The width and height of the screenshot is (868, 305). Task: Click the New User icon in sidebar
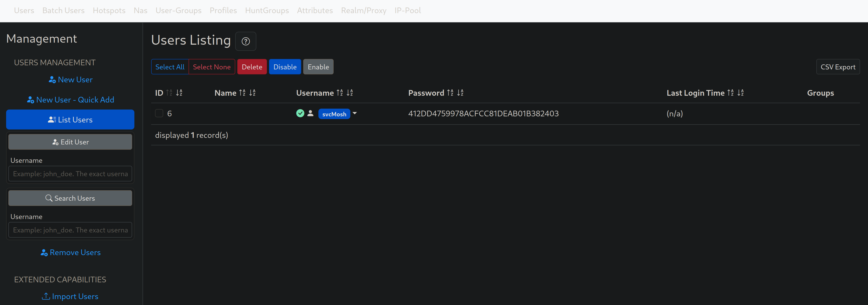pyautogui.click(x=52, y=80)
